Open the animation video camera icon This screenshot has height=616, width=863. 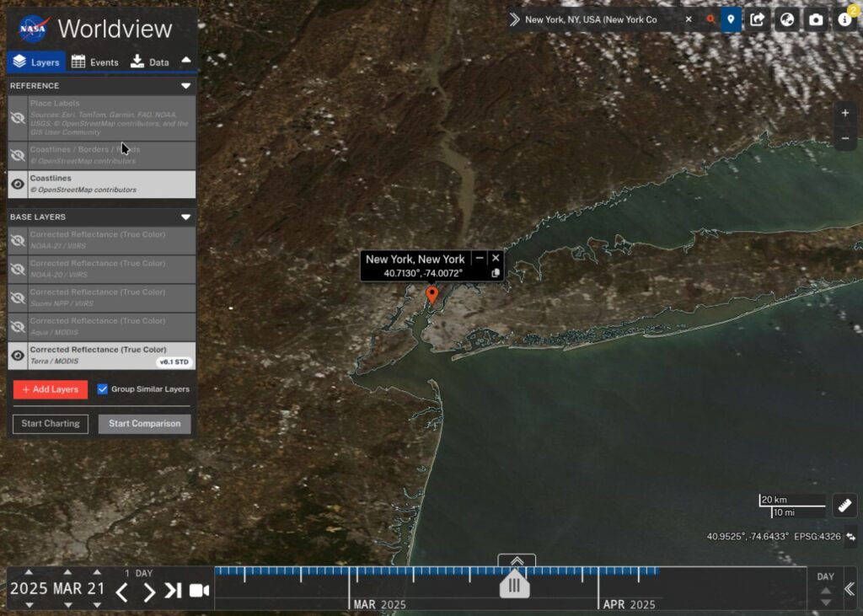199,591
